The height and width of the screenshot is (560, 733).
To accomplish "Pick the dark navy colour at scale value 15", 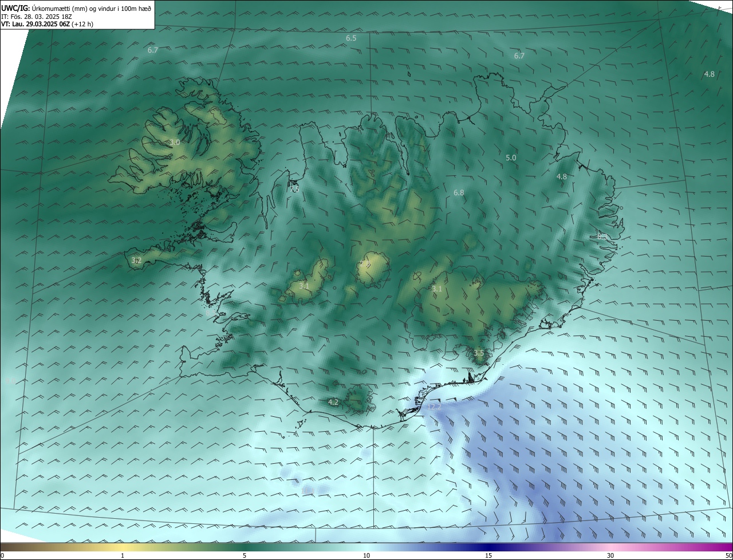I will pos(488,547).
